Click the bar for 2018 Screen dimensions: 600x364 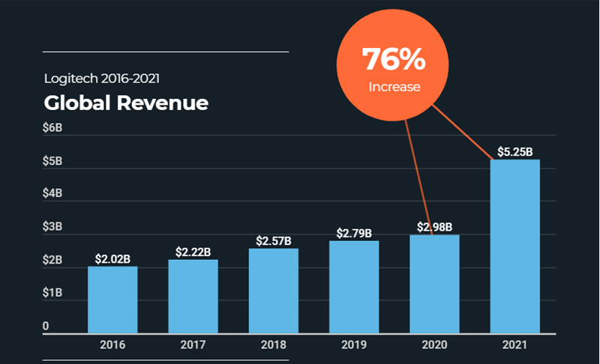point(273,291)
